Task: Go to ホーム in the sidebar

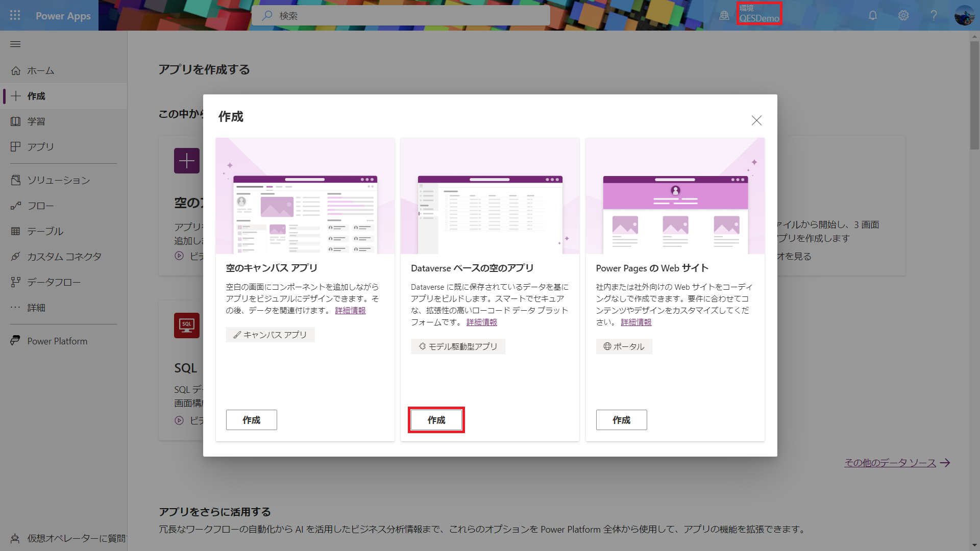Action: [x=63, y=70]
